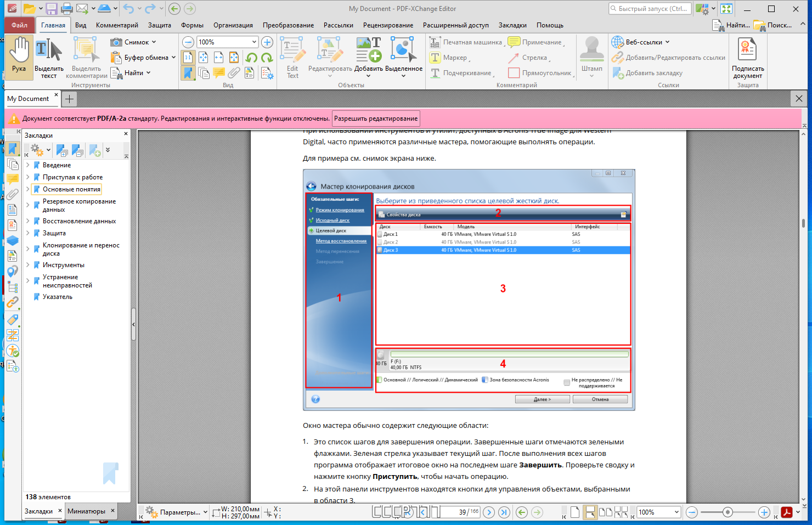
Task: Select the Hand (Рука) tool
Action: 19,57
